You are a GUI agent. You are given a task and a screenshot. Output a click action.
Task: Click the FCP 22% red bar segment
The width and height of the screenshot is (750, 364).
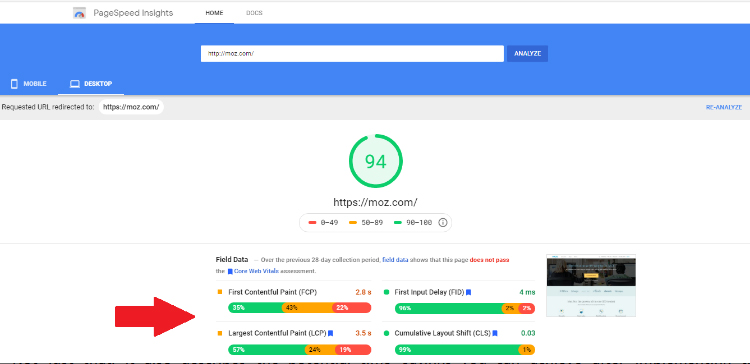click(x=352, y=308)
